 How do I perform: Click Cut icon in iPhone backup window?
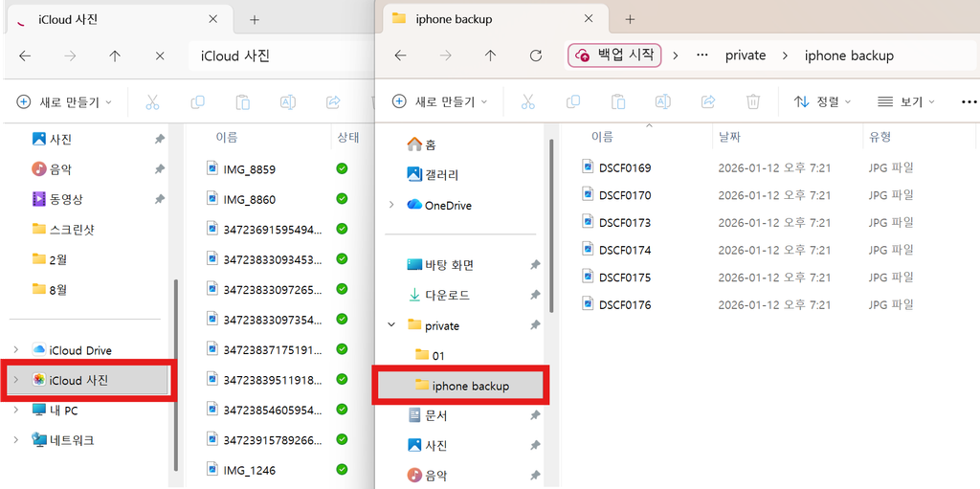click(x=528, y=102)
